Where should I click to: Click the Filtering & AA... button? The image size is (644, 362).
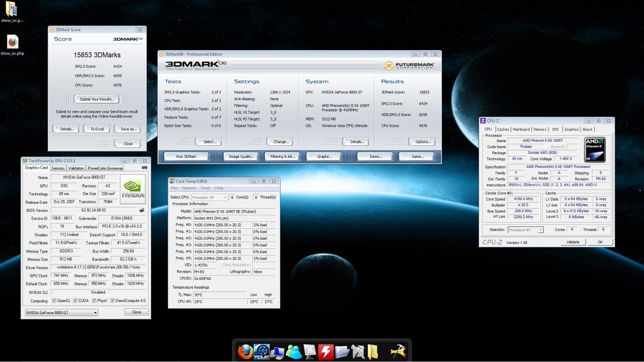[x=283, y=157]
